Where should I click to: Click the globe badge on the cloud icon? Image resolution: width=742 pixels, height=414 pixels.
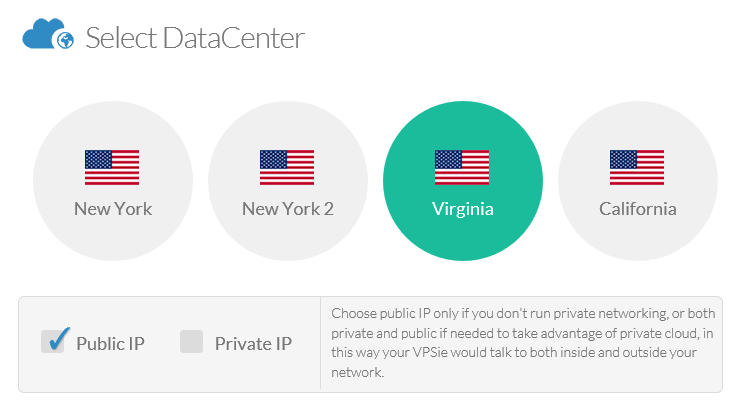[x=65, y=41]
